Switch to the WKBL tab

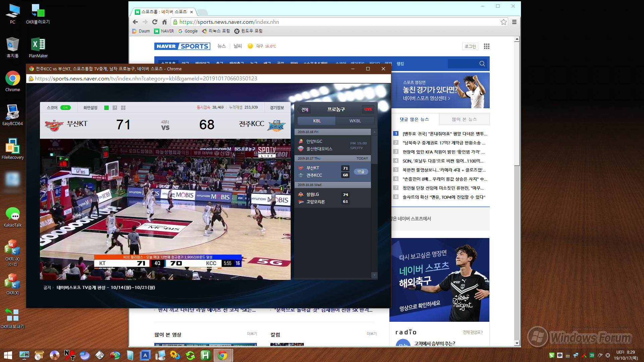355,121
